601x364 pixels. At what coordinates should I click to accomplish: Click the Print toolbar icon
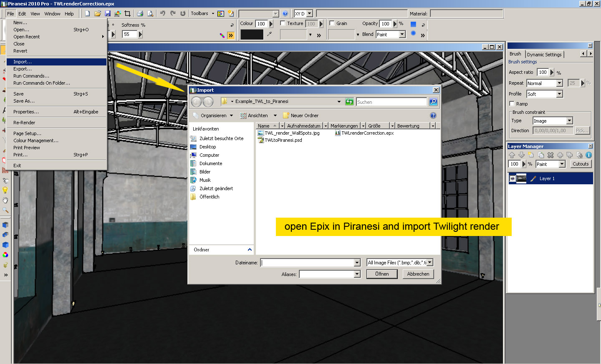point(140,13)
